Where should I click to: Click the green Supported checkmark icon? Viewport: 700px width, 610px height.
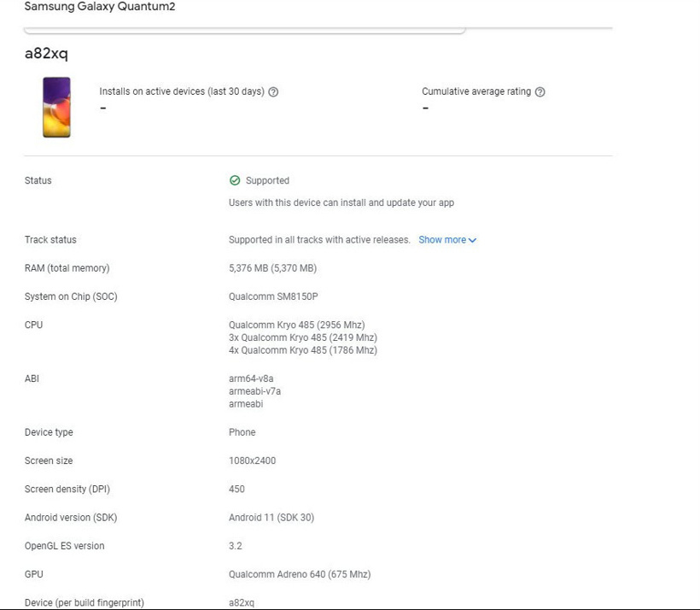(235, 181)
